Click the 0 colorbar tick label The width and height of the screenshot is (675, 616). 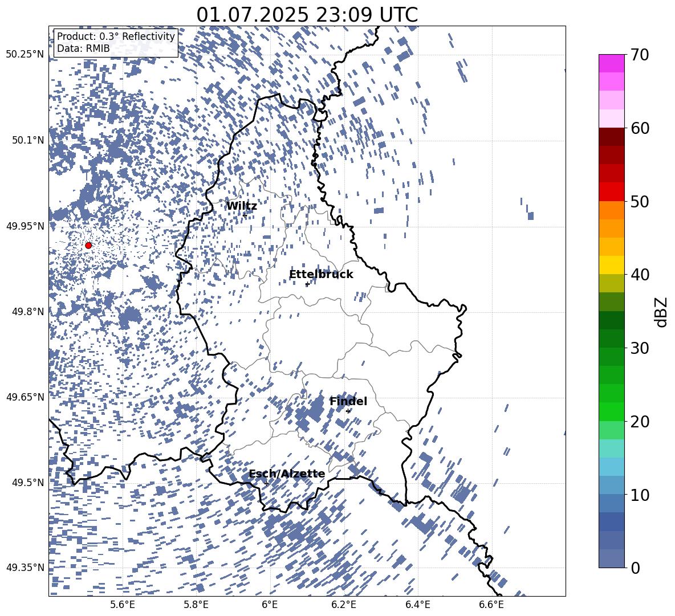pyautogui.click(x=636, y=568)
